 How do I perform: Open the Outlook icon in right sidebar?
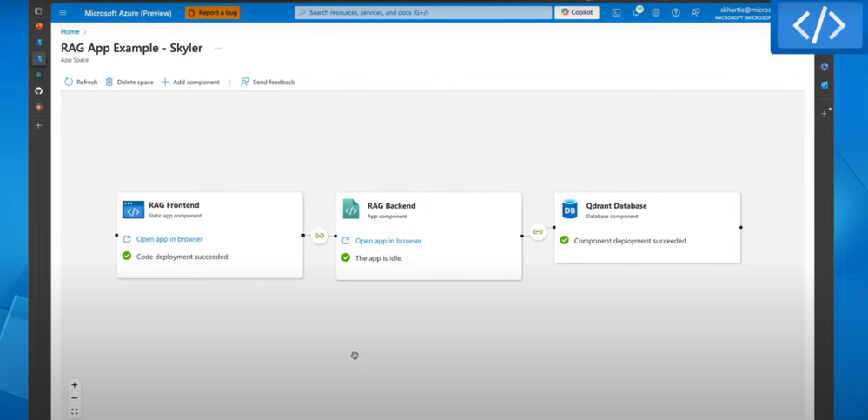pyautogui.click(x=825, y=84)
